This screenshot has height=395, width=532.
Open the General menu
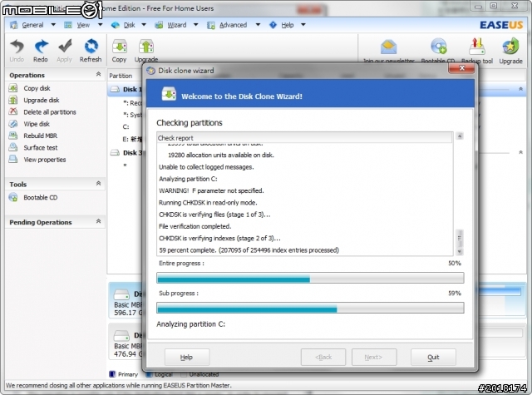[x=32, y=25]
